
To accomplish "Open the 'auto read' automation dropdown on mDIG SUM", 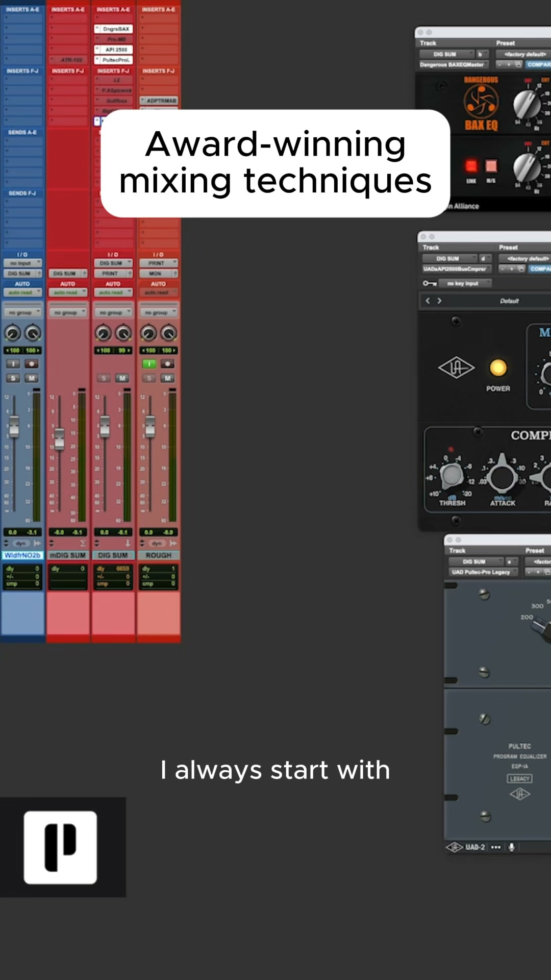I will pos(68,292).
